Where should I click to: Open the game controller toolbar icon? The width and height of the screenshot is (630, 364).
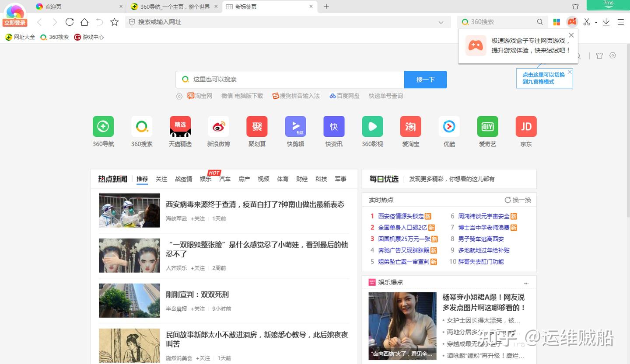(572, 22)
